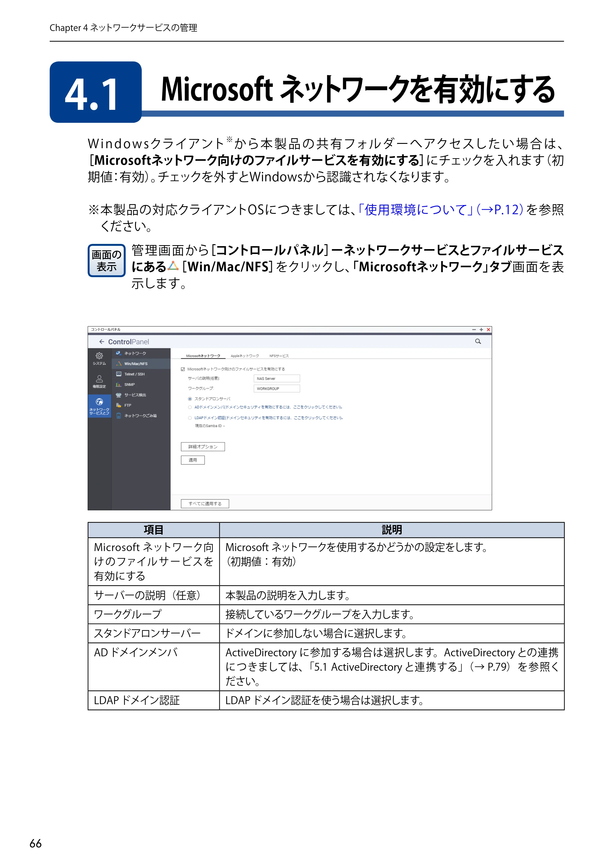Open the search magnifier in ControlPanel header
The image size is (614, 868).
point(478,341)
